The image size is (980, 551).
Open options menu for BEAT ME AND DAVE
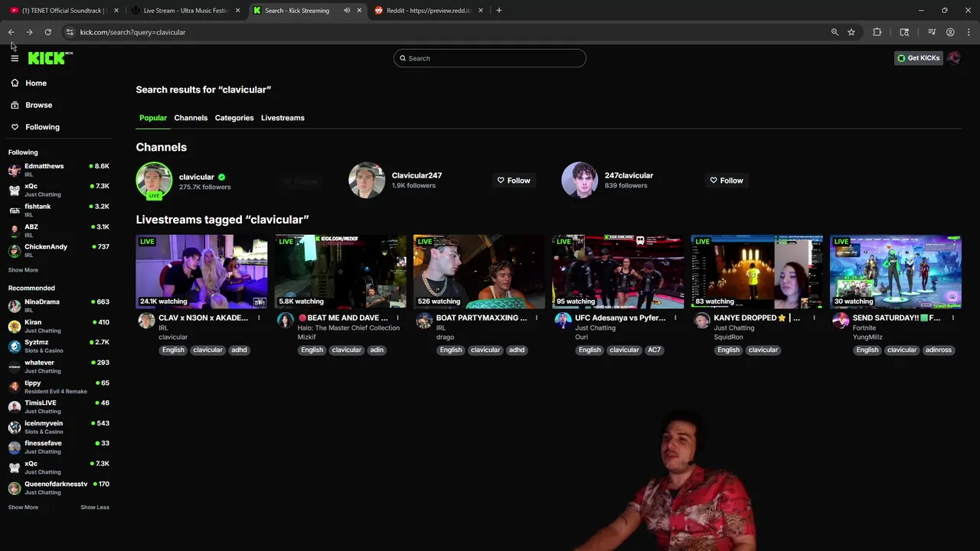click(x=397, y=318)
